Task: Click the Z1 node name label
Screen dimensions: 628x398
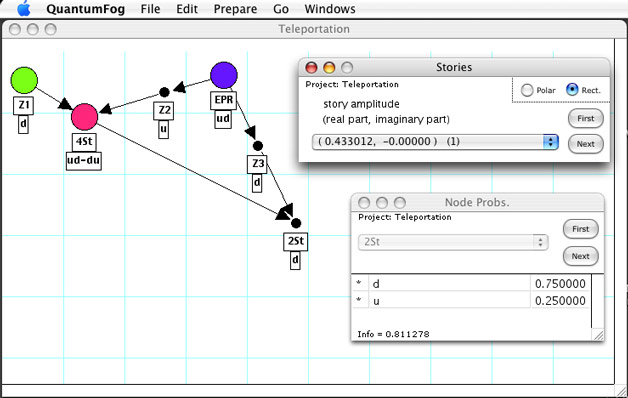Action: (24, 105)
